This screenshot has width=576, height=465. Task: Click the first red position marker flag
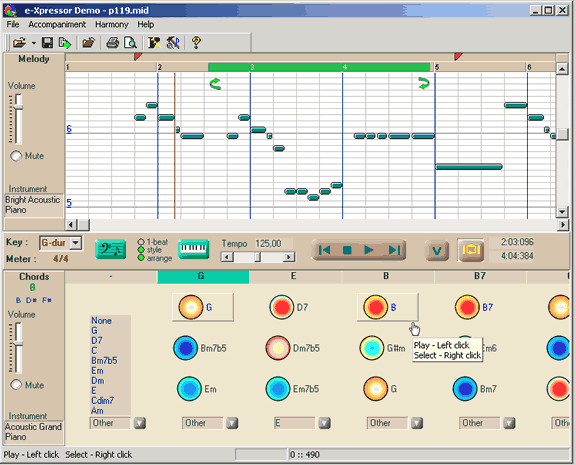[137, 57]
